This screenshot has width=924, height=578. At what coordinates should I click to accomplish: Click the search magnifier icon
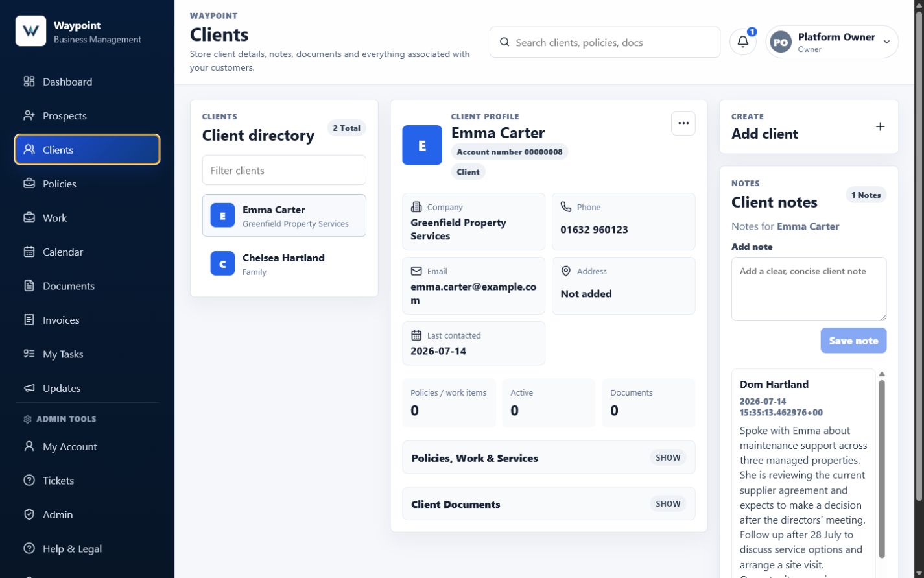point(504,42)
